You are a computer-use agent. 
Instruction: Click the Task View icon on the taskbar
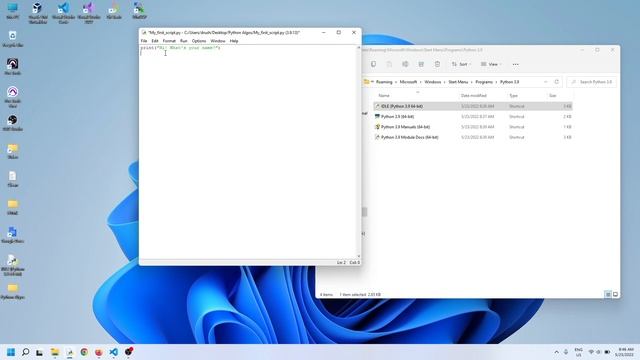point(40,352)
